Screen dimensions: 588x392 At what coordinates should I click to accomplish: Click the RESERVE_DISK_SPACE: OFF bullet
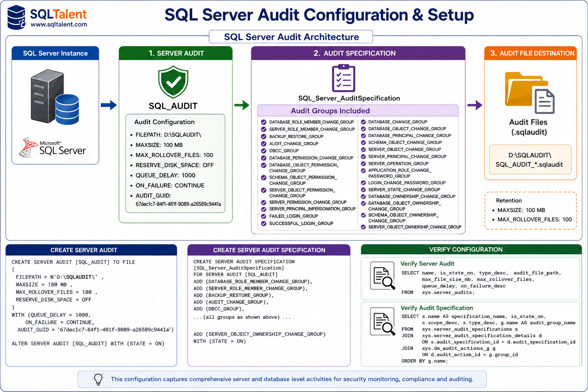pos(172,165)
